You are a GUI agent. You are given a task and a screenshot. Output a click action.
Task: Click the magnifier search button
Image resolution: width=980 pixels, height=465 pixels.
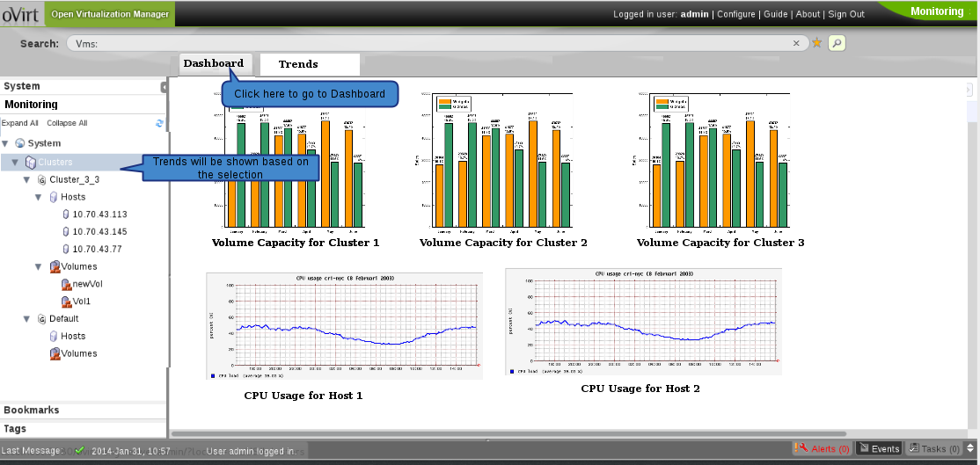click(837, 42)
